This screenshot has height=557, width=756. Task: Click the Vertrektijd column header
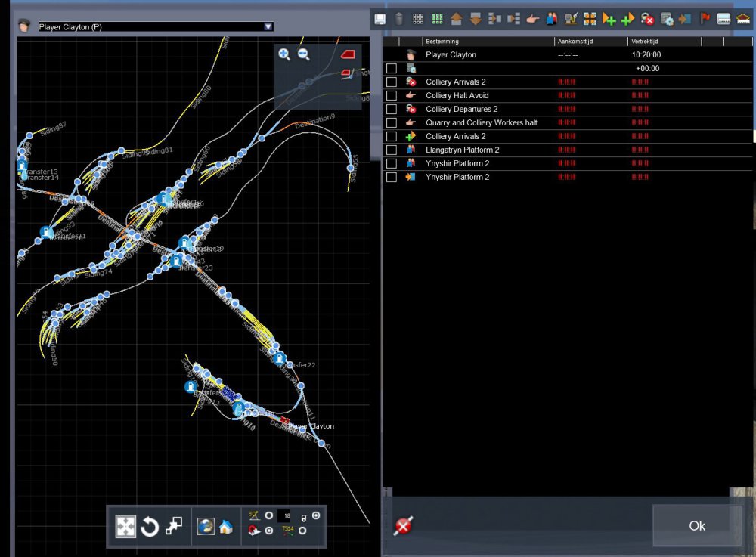663,42
